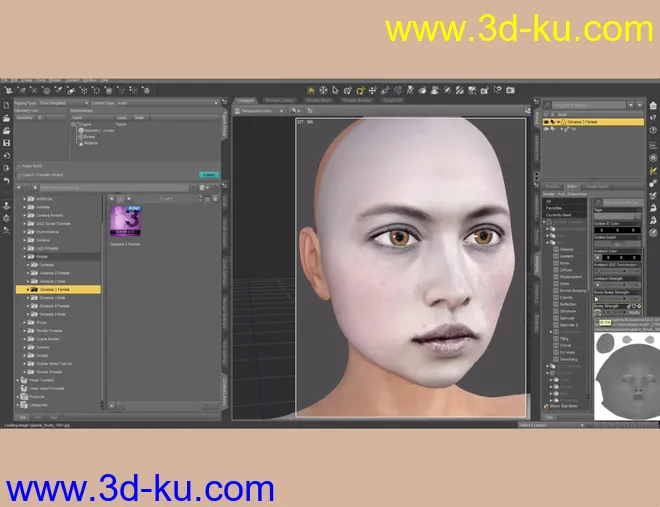Collapse Genesis 3 Female node in Scene
This screenshot has width=660, height=507.
[x=559, y=122]
